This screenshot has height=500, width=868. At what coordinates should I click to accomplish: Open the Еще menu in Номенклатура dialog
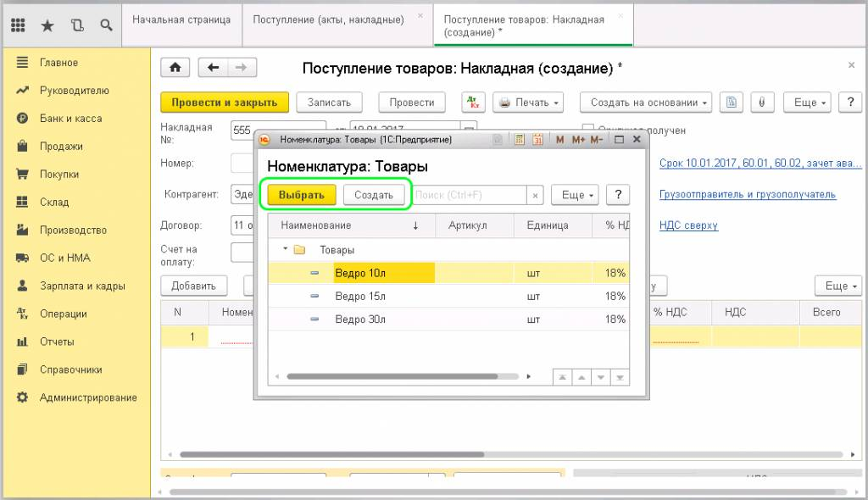[575, 195]
